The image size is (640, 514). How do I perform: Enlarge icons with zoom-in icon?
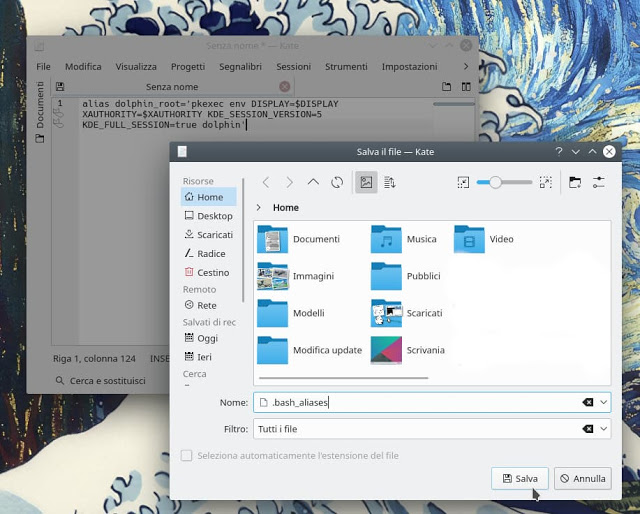(x=545, y=182)
